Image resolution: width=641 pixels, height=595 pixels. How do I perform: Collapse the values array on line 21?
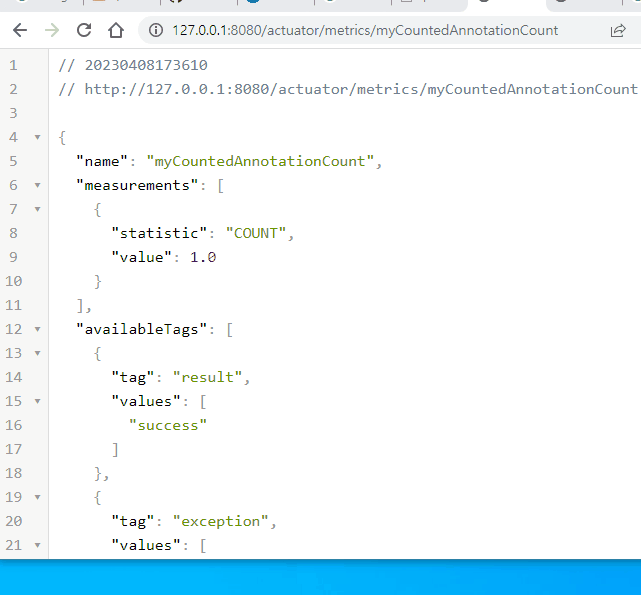(38, 545)
